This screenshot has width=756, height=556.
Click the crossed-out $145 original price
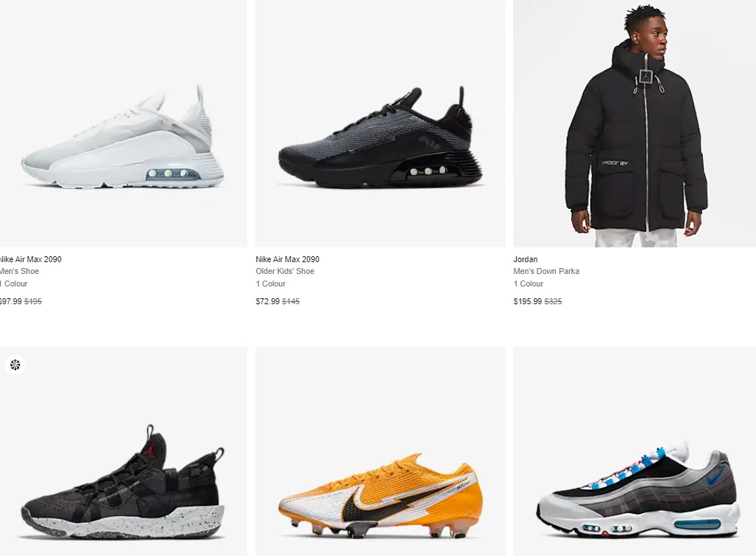pyautogui.click(x=291, y=301)
